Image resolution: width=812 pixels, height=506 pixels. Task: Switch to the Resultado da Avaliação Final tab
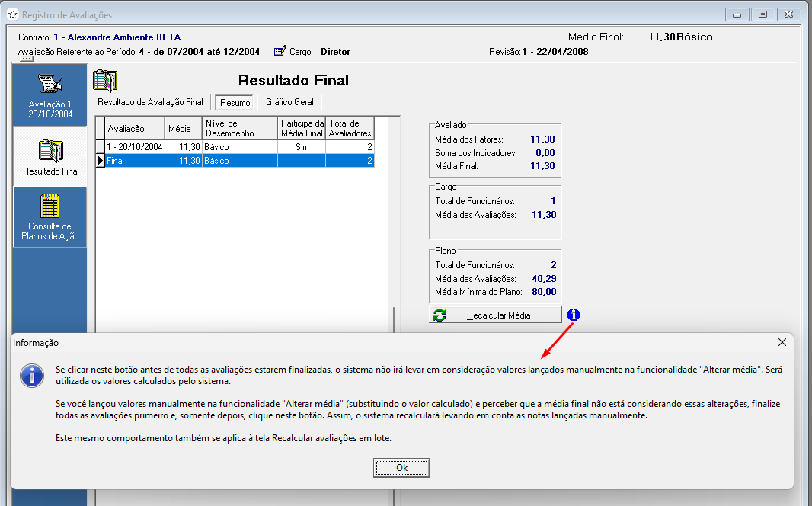[x=150, y=102]
